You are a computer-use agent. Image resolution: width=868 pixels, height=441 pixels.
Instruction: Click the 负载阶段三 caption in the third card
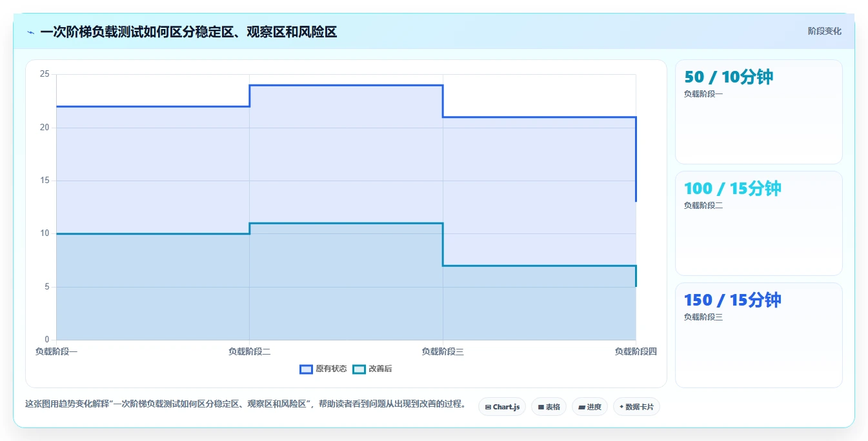tap(703, 317)
